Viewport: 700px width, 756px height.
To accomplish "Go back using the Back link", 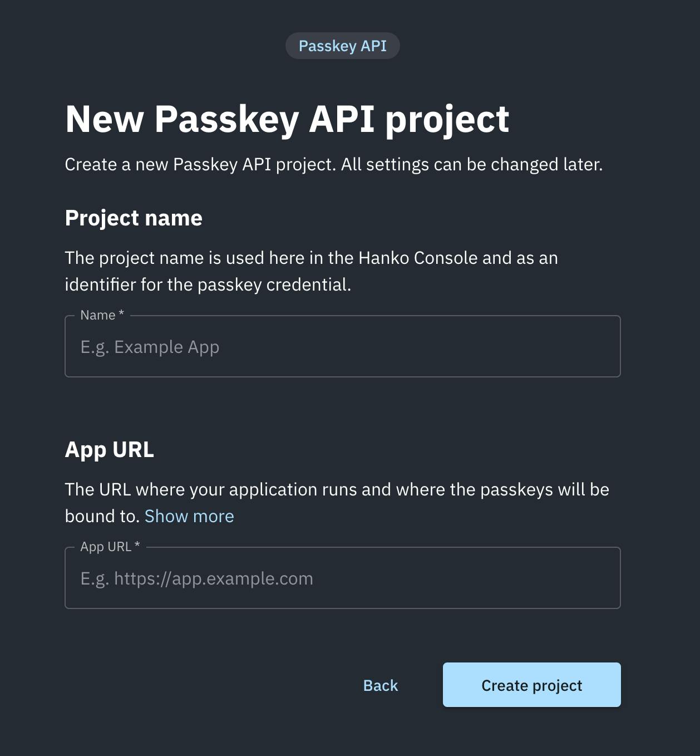I will tap(380, 685).
